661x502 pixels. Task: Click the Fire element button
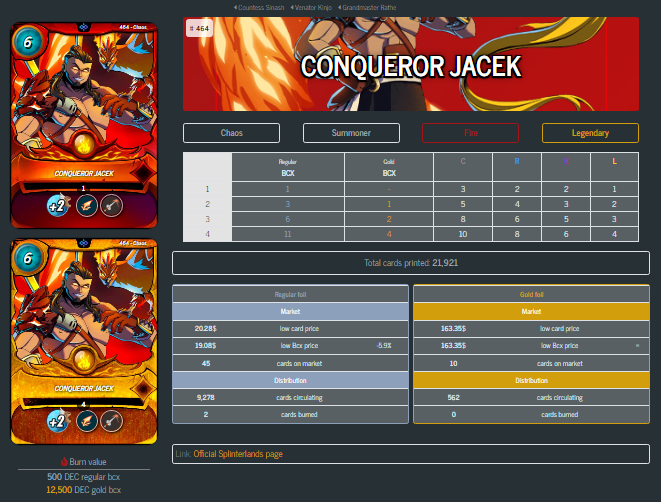pyautogui.click(x=470, y=133)
